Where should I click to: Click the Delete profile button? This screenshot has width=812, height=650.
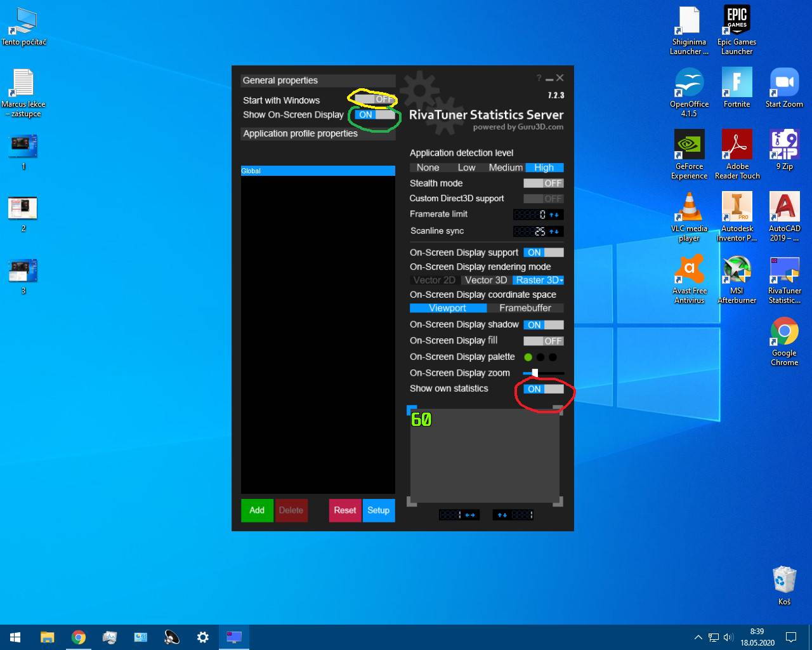(x=291, y=510)
